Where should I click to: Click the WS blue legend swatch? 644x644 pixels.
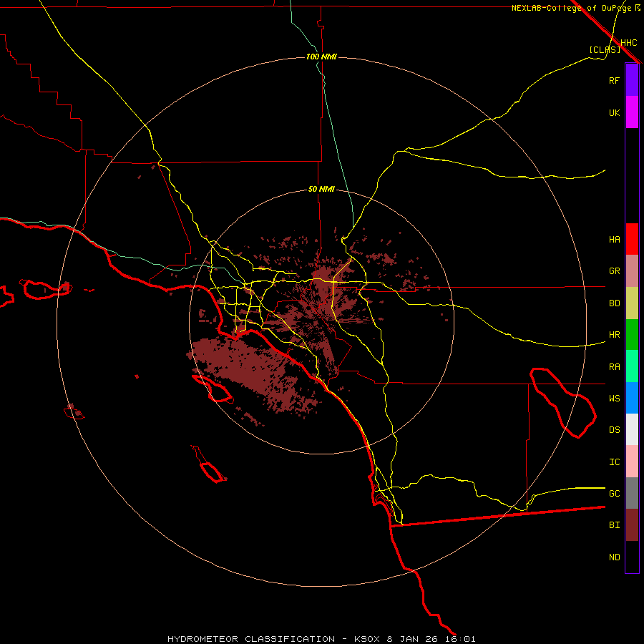coord(632,398)
